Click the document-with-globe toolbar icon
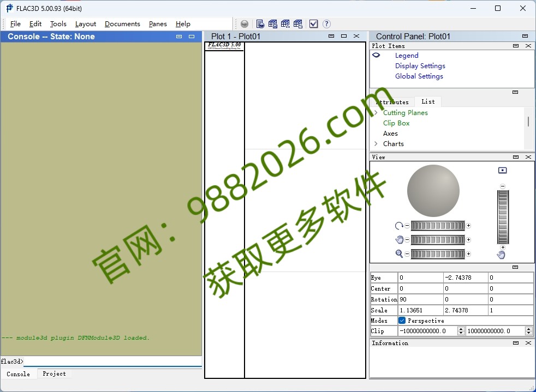This screenshot has height=392, width=536. click(260, 24)
